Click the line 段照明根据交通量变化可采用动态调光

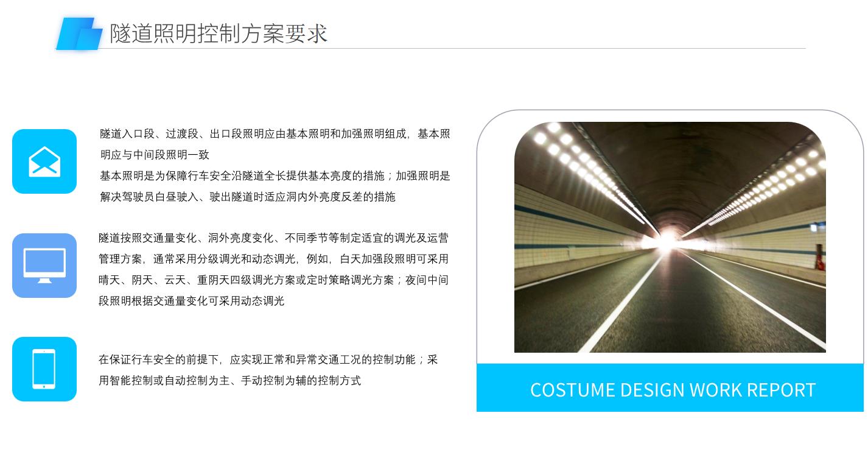[192, 301]
